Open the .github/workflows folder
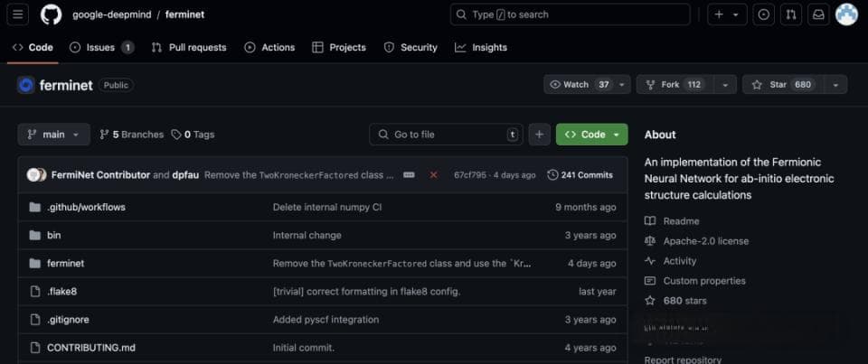The width and height of the screenshot is (868, 364). click(x=87, y=207)
